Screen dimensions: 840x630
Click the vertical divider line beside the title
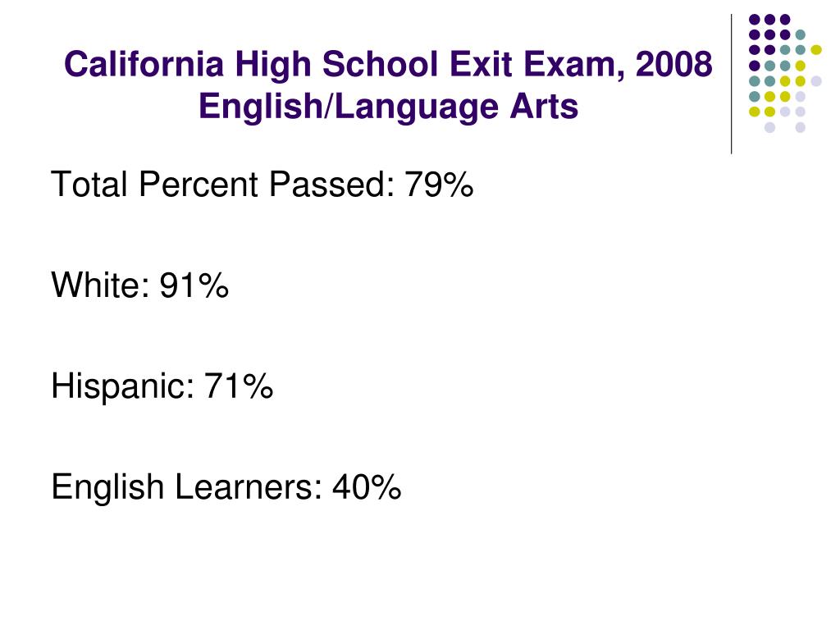(x=731, y=84)
